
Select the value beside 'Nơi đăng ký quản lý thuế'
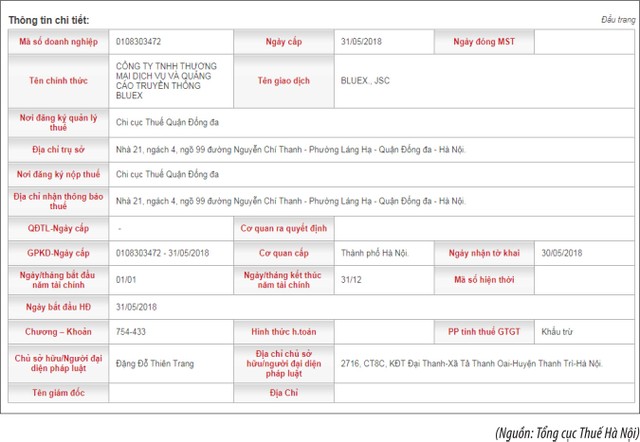tap(166, 123)
